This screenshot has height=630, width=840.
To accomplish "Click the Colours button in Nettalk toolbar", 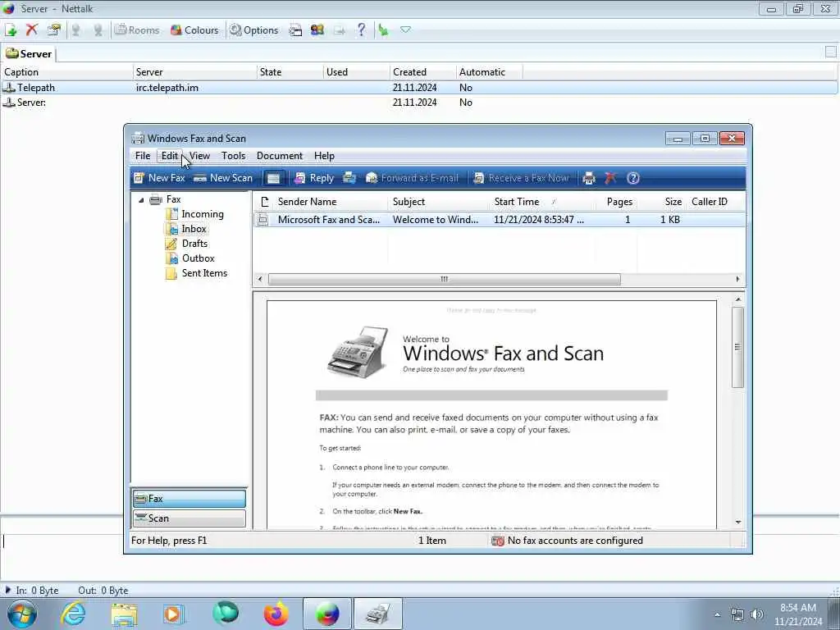I will pos(194,30).
